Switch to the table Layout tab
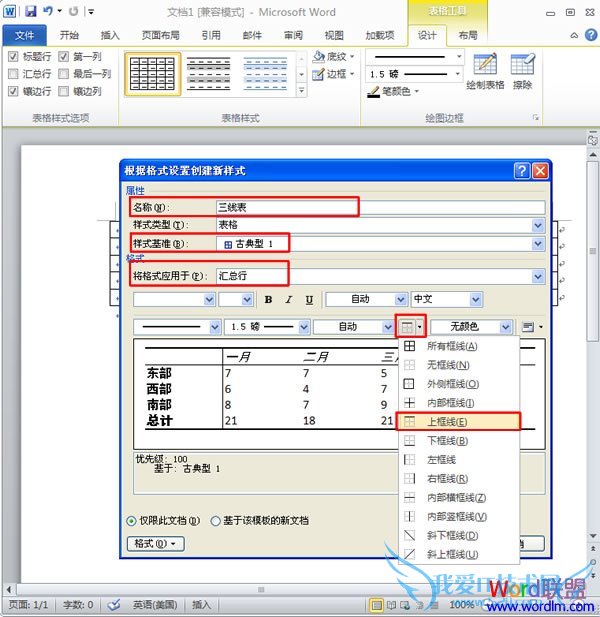The image size is (600, 617). 468,35
